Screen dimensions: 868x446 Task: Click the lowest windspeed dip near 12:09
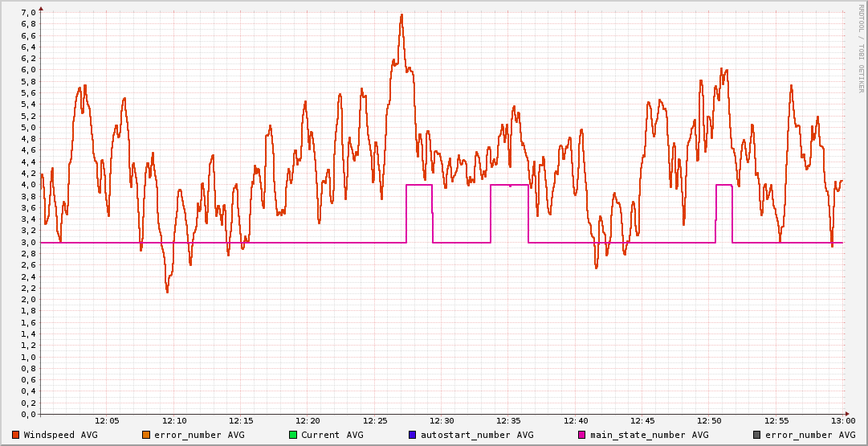[167, 291]
